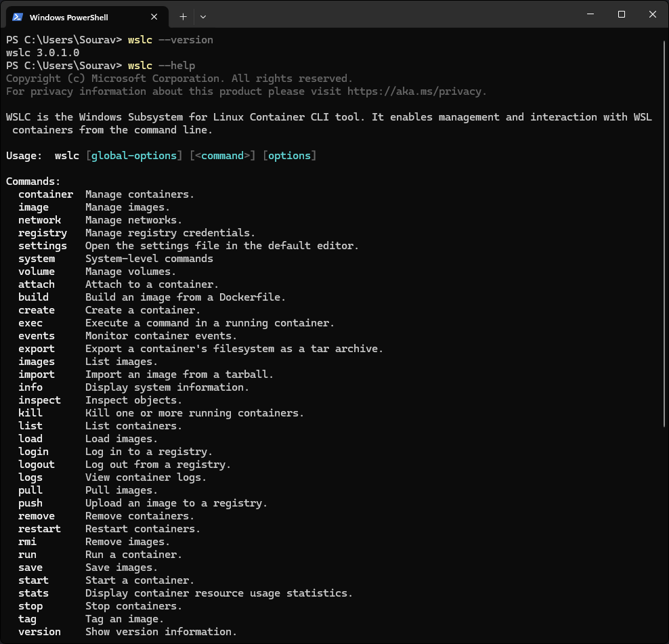Click the 'system' command name
This screenshot has height=644, width=669.
tap(37, 259)
